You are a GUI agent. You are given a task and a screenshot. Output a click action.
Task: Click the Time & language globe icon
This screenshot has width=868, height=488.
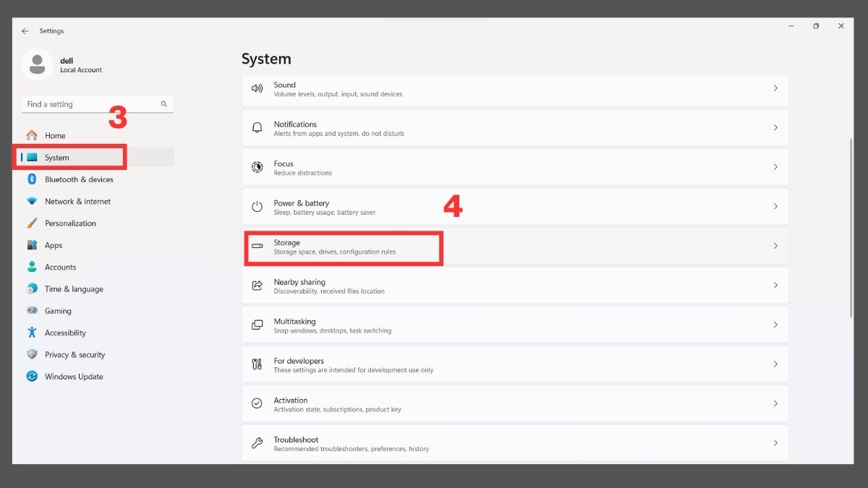click(x=32, y=288)
